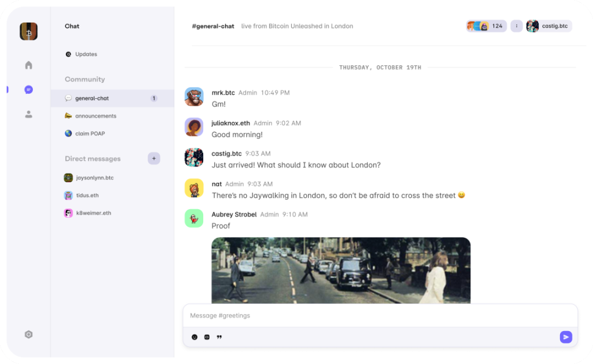Open the castig.btc profile in header
The width and height of the screenshot is (593, 364).
tap(548, 26)
